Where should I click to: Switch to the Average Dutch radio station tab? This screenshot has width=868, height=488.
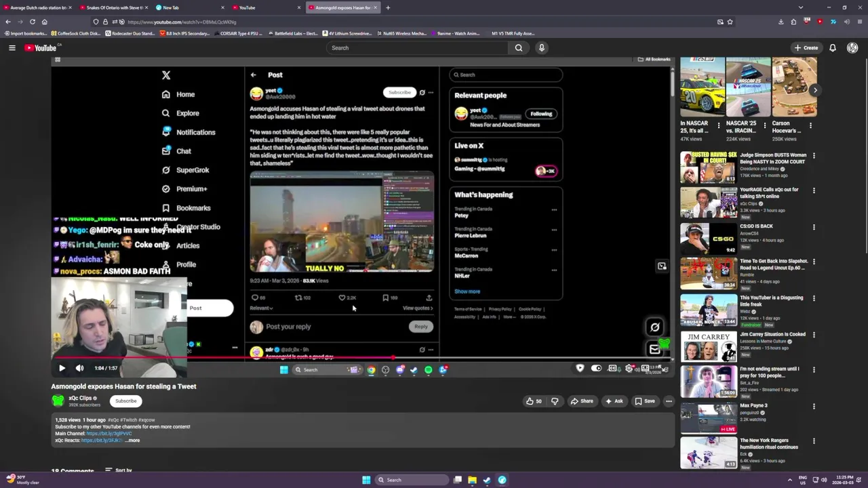point(38,7)
